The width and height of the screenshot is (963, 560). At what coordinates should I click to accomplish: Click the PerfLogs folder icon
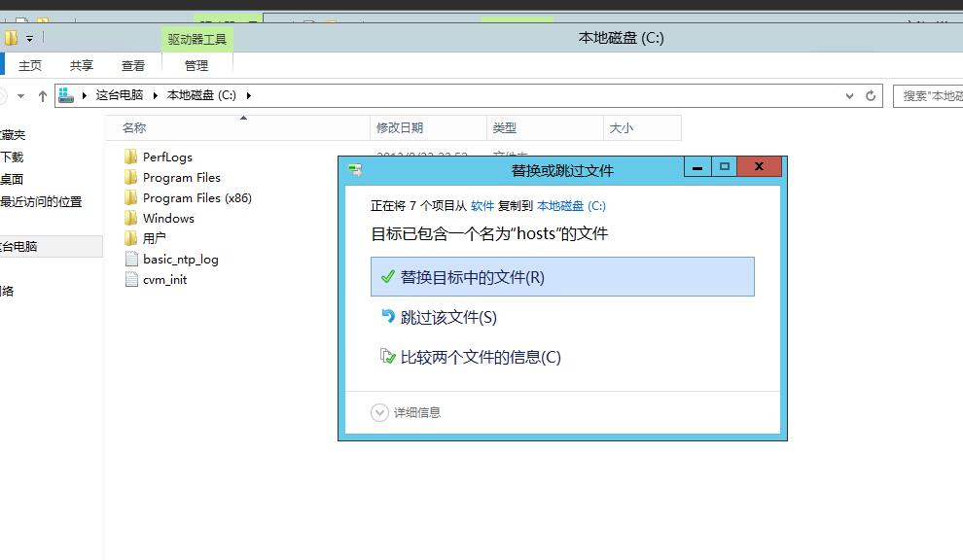coord(131,157)
